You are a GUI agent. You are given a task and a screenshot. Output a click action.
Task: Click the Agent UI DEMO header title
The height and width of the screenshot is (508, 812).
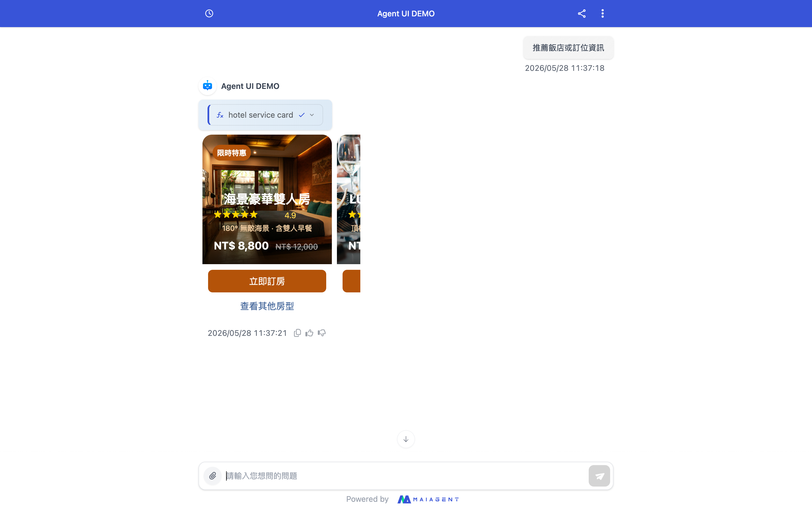406,14
